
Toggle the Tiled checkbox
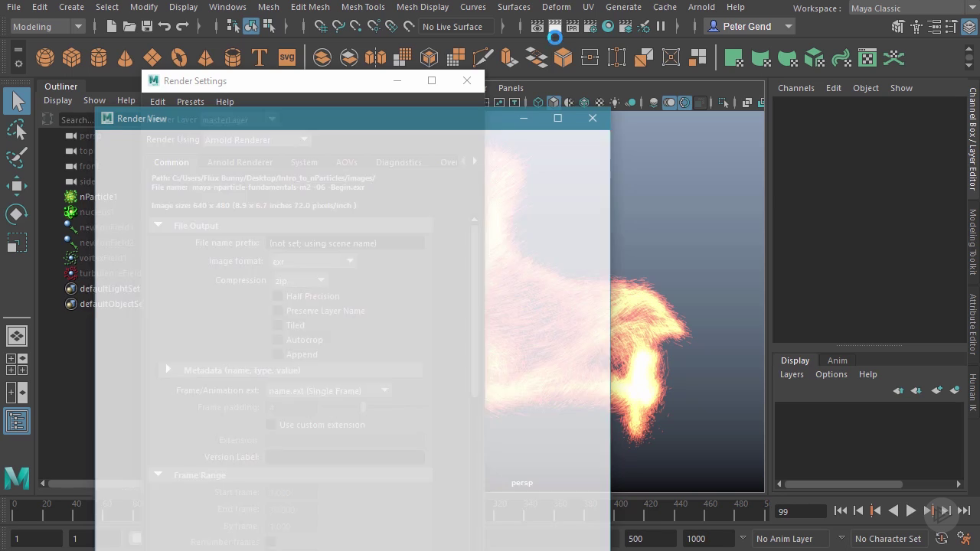(x=278, y=325)
